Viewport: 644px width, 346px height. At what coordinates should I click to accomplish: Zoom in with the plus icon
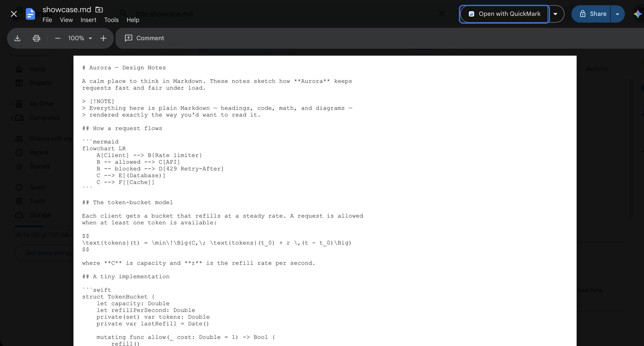103,38
